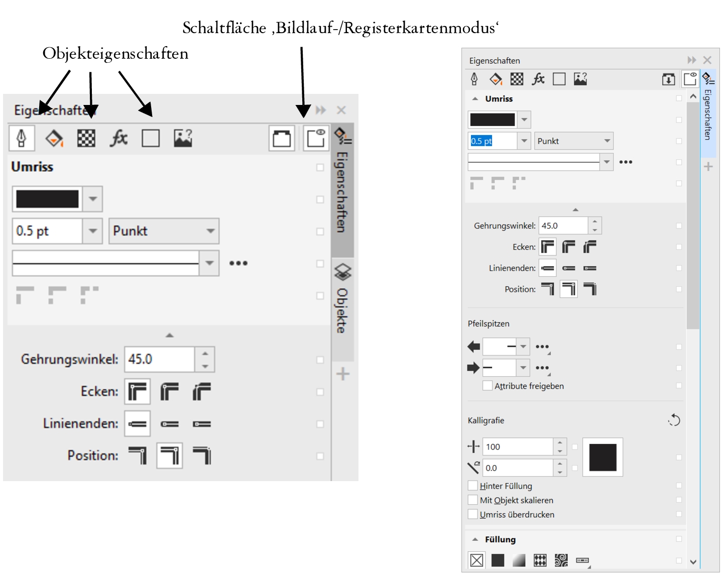
Task: Click the Fill bucket icon in left panel
Action: [x=54, y=138]
